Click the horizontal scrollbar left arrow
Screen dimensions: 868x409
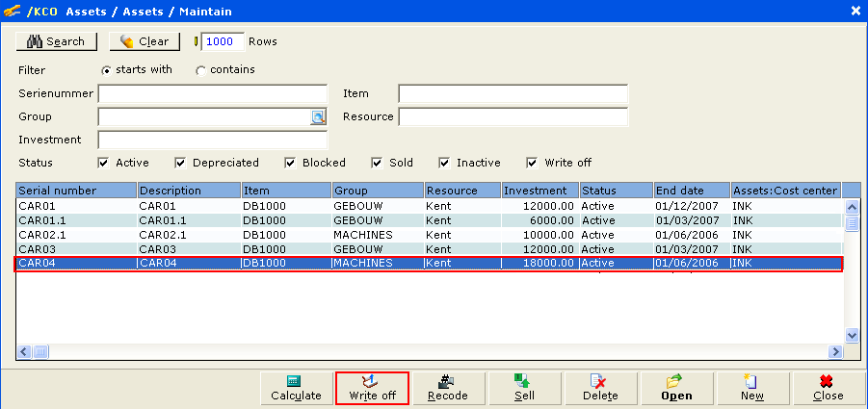(x=25, y=351)
